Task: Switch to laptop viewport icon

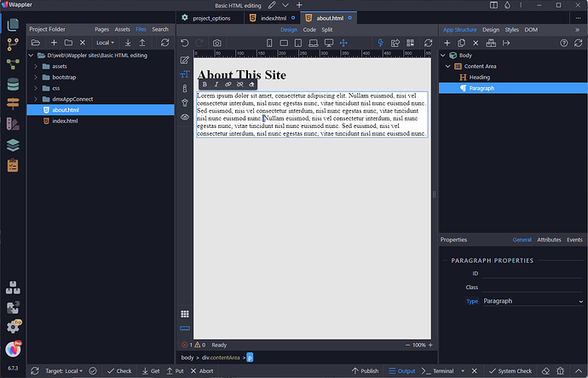Action: (x=313, y=44)
